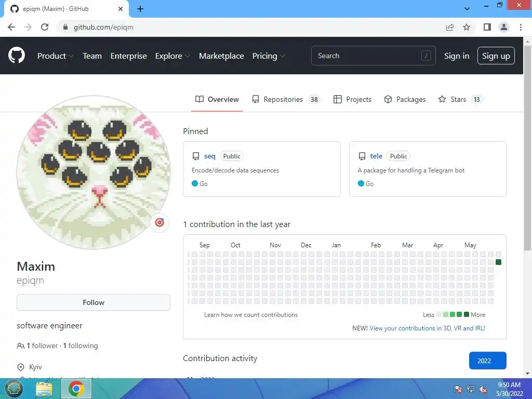
Task: Click the Chrome taskbar icon
Action: point(76,389)
